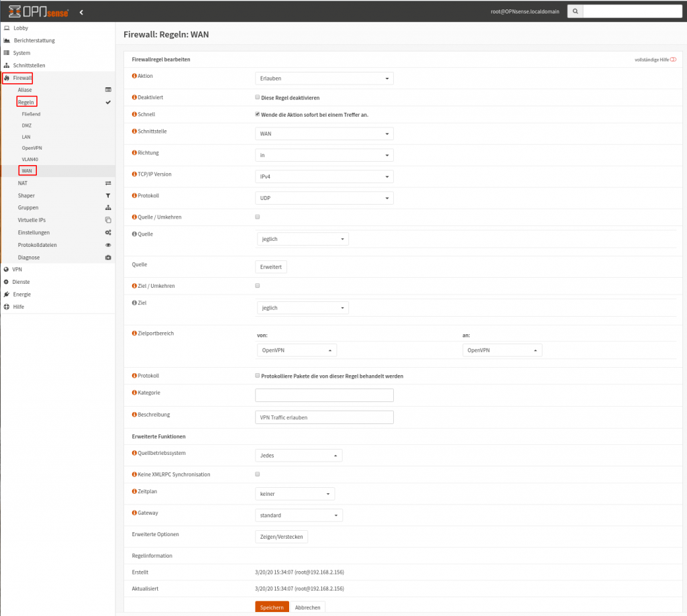Expand the Zielportbereich 'von' OpenVPN dropdown
The height and width of the screenshot is (616, 687).
296,350
